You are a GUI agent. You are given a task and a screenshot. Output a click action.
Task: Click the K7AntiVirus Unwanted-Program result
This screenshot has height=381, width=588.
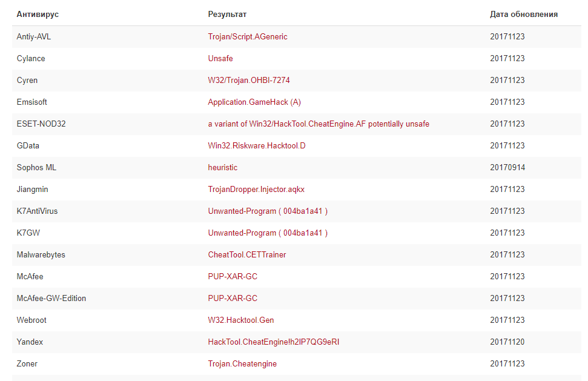coord(268,211)
